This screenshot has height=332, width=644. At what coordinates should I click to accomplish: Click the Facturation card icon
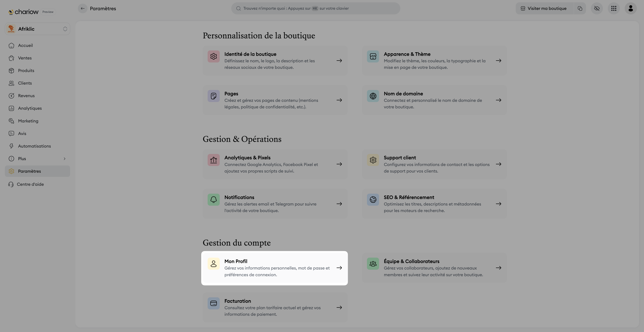pos(213,303)
